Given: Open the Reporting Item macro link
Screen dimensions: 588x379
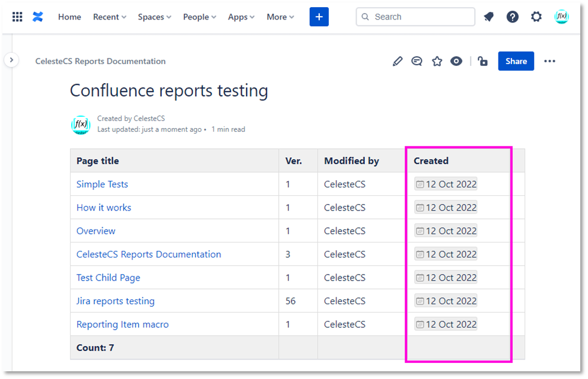Looking at the screenshot, I should pos(123,324).
